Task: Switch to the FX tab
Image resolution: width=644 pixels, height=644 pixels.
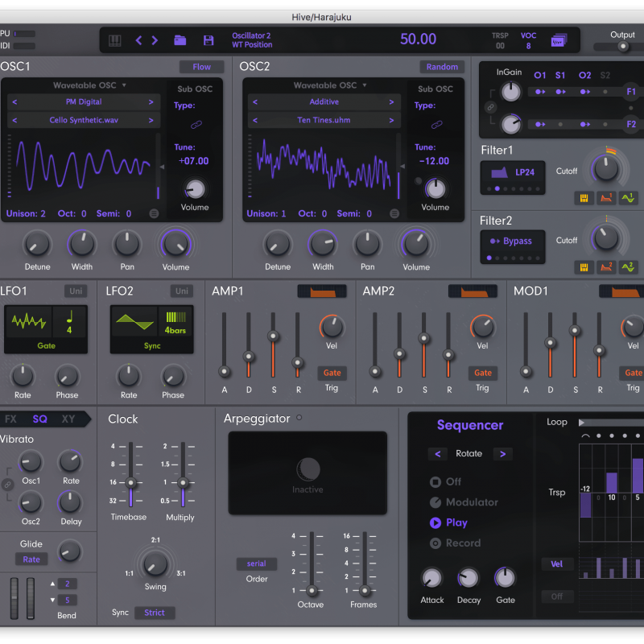Action: coord(10,419)
